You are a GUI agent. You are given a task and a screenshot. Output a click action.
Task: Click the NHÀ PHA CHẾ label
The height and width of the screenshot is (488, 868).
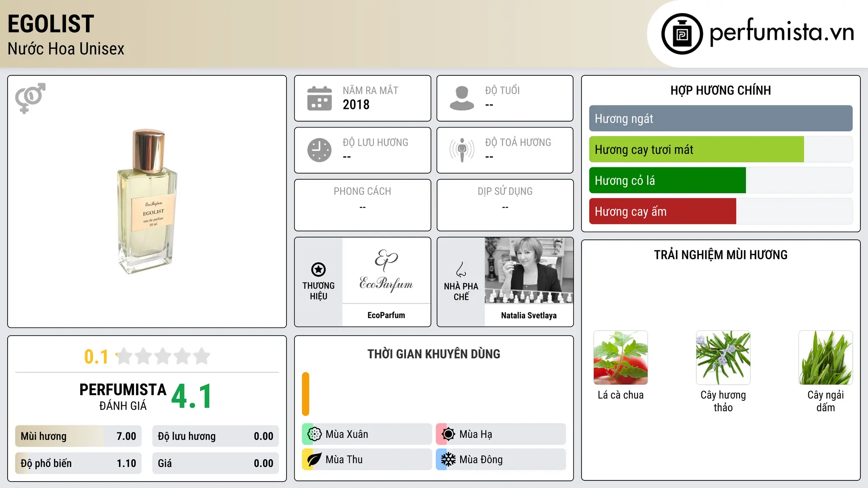(461, 291)
